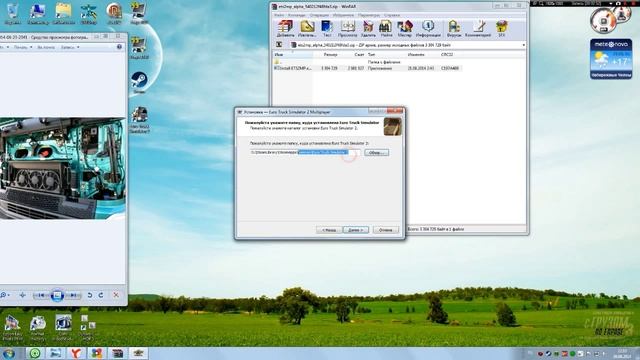The image size is (640, 360).
Task: Click installation folder path input field
Action: point(305,152)
